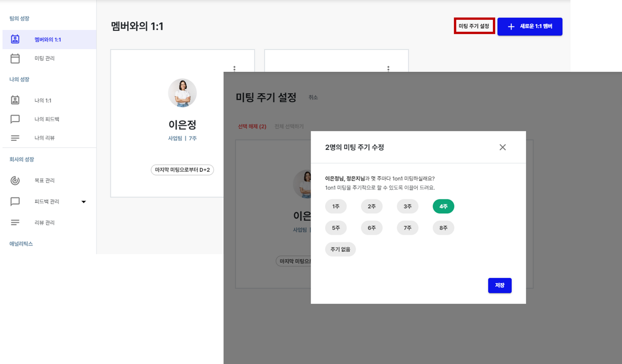The width and height of the screenshot is (622, 364).
Task: Select the 리뷰 관리 lines icon
Action: (x=15, y=222)
